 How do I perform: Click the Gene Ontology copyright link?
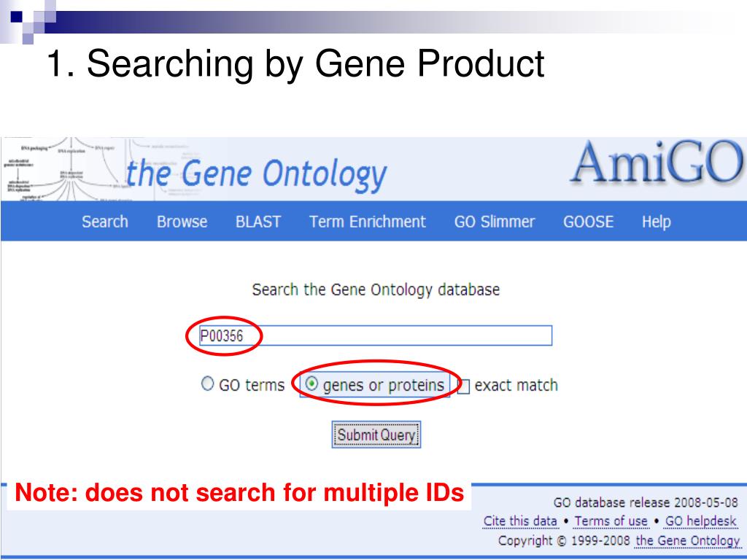click(687, 541)
